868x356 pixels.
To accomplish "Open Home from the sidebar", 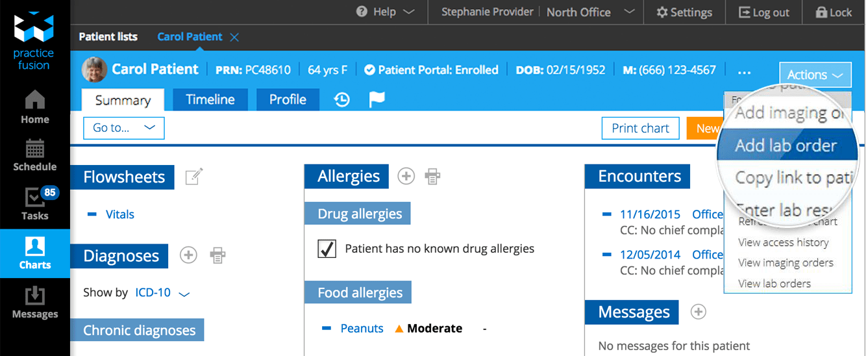I will (34, 107).
